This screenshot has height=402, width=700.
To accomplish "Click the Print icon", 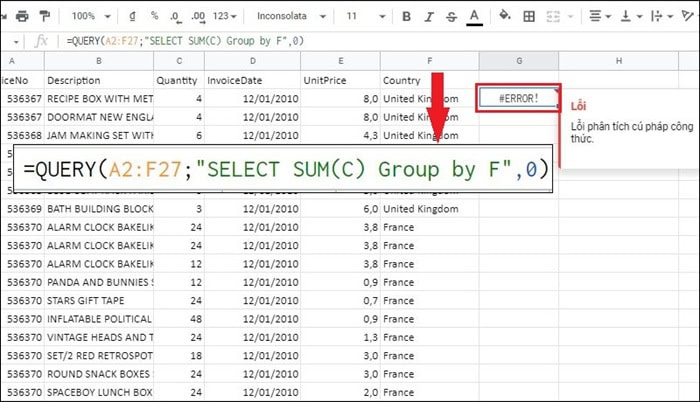I will pos(19,16).
